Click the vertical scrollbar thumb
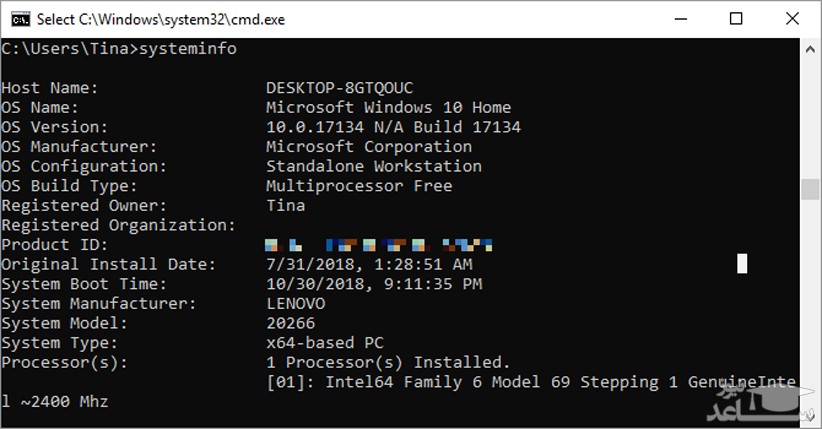 click(810, 190)
